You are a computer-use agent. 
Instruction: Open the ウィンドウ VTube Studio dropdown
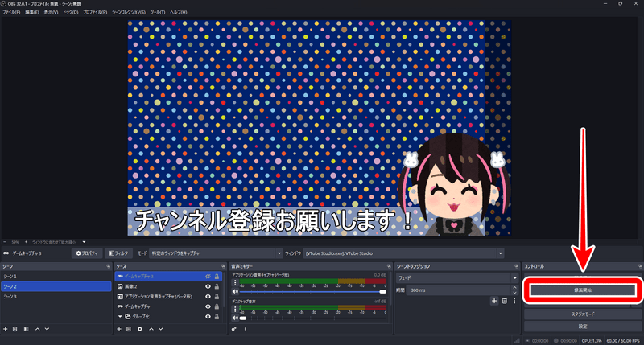pos(404,253)
